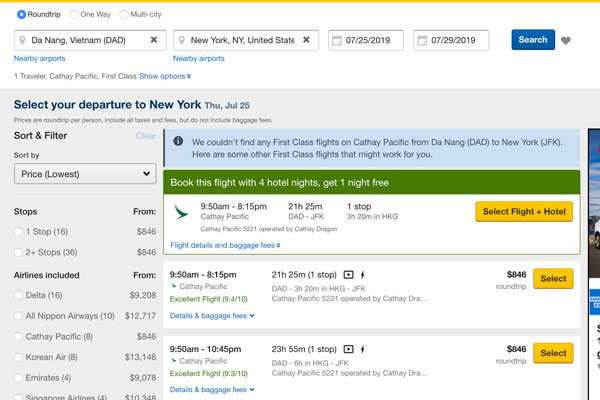Click the 07/25/2019 departure date field

[366, 40]
